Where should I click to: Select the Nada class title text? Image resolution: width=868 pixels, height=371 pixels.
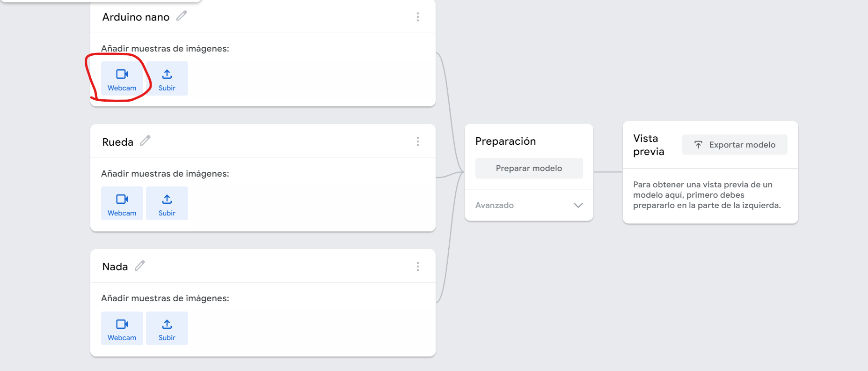click(115, 267)
